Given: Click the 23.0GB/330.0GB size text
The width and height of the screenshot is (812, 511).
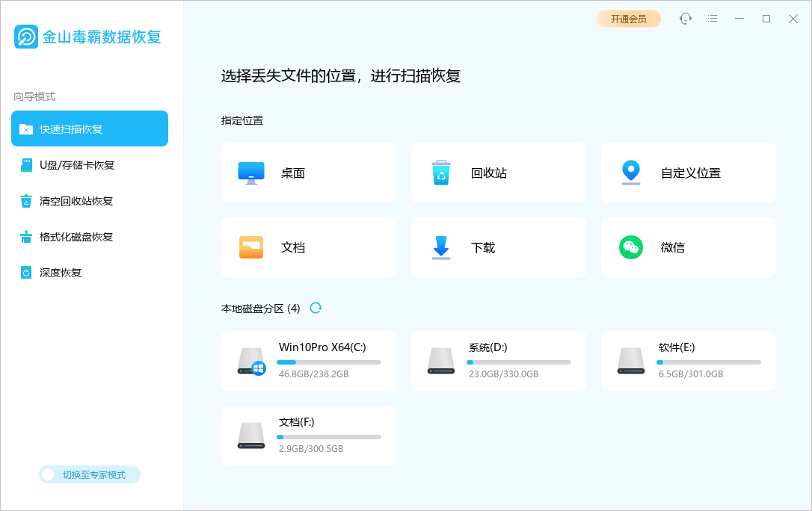Looking at the screenshot, I should coord(503,374).
